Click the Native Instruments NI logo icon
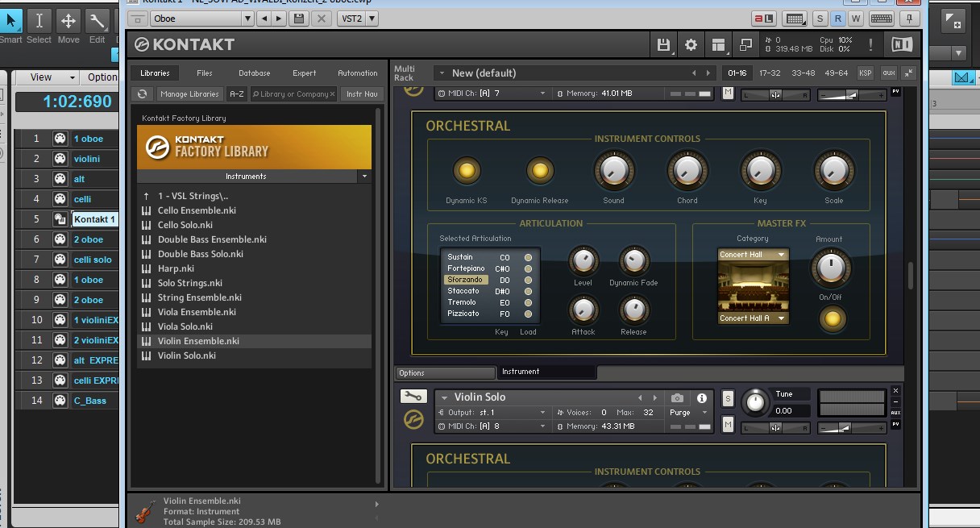 click(x=902, y=44)
